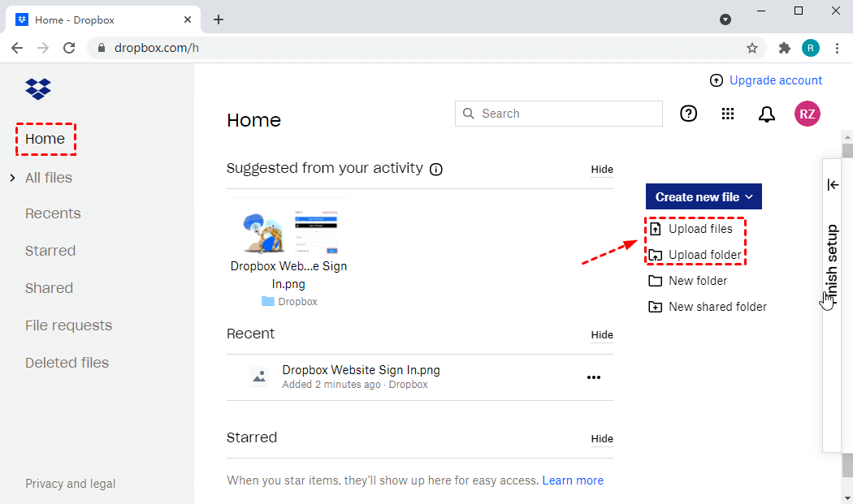Screen dimensions: 853x504
Task: Click the Dropbox logo in sidebar
Action: 38,88
